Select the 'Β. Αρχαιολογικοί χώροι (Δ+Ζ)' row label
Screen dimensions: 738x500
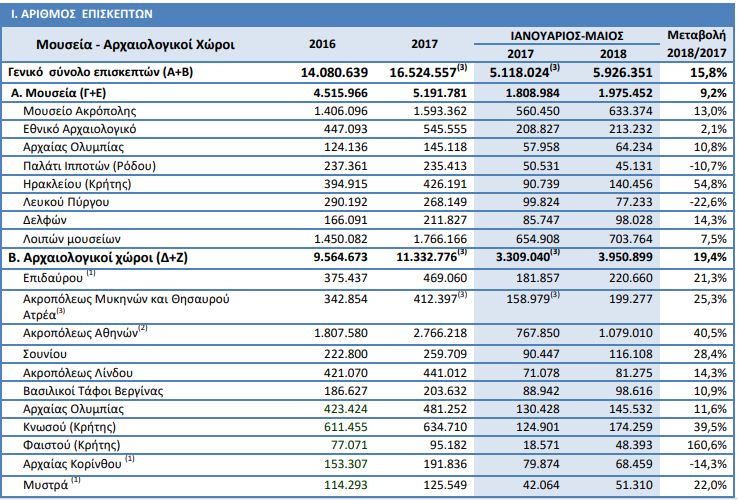[98, 258]
